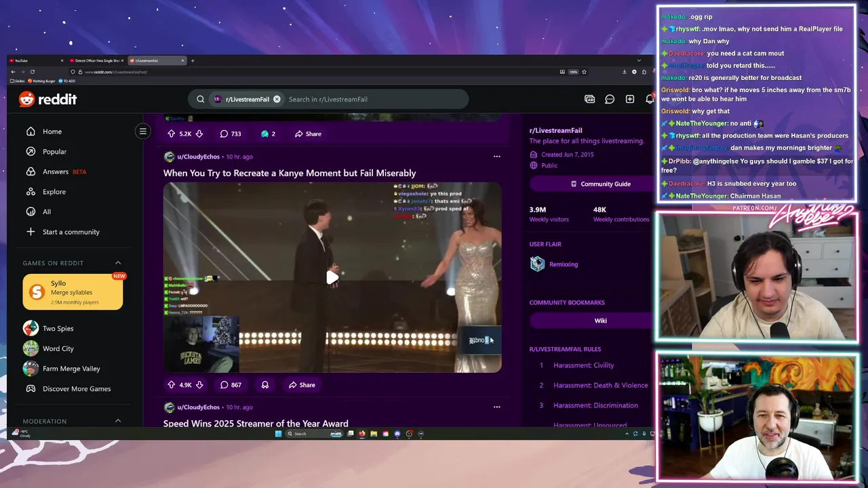The image size is (868, 488).
Task: Open Firefox from the taskbar
Action: [x=362, y=434]
